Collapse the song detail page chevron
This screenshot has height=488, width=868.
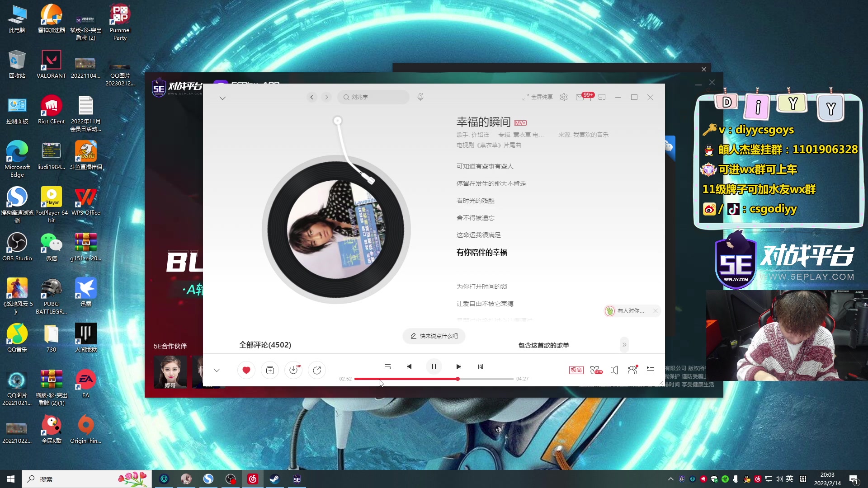point(222,98)
